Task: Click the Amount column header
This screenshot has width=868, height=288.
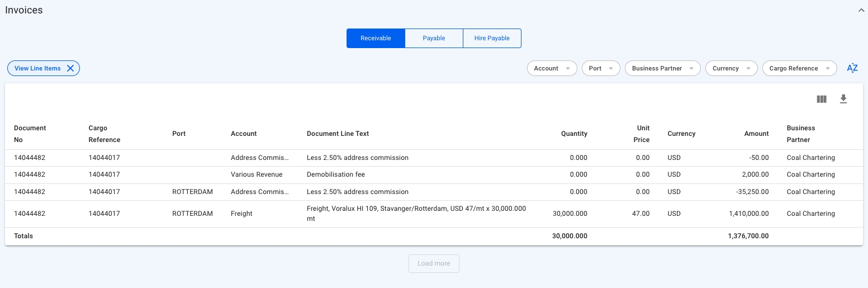Action: 756,134
